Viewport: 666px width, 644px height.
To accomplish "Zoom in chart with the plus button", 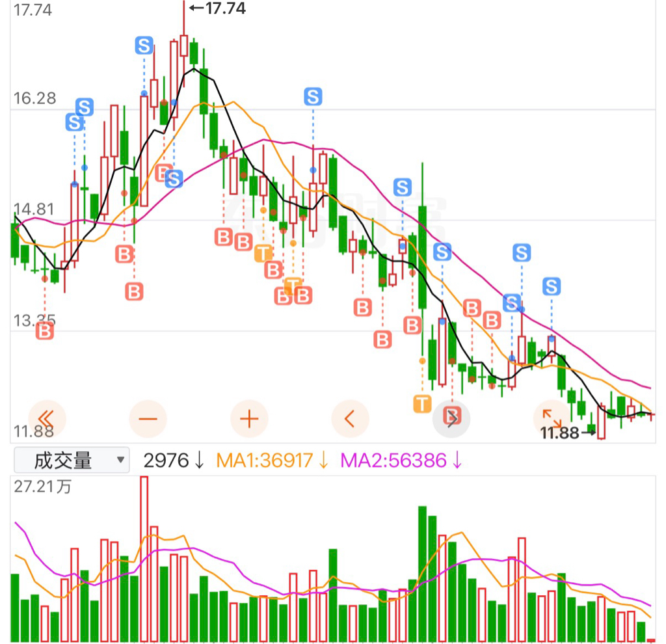I will (x=249, y=419).
